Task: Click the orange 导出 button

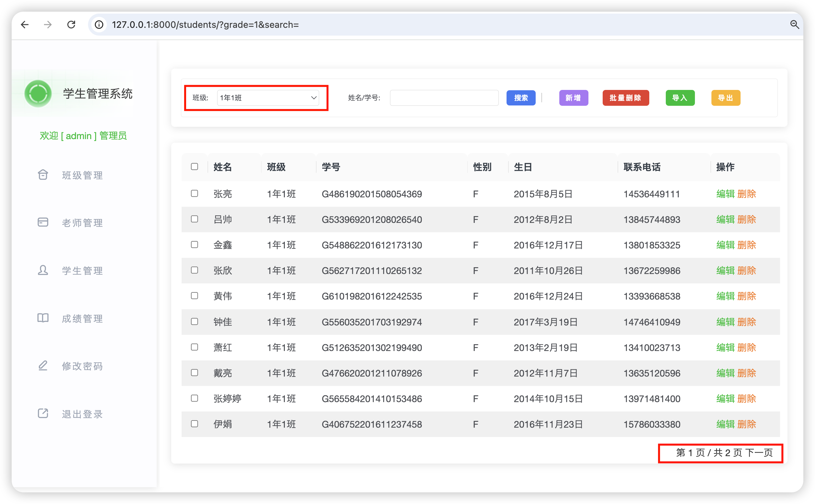Action: [725, 98]
